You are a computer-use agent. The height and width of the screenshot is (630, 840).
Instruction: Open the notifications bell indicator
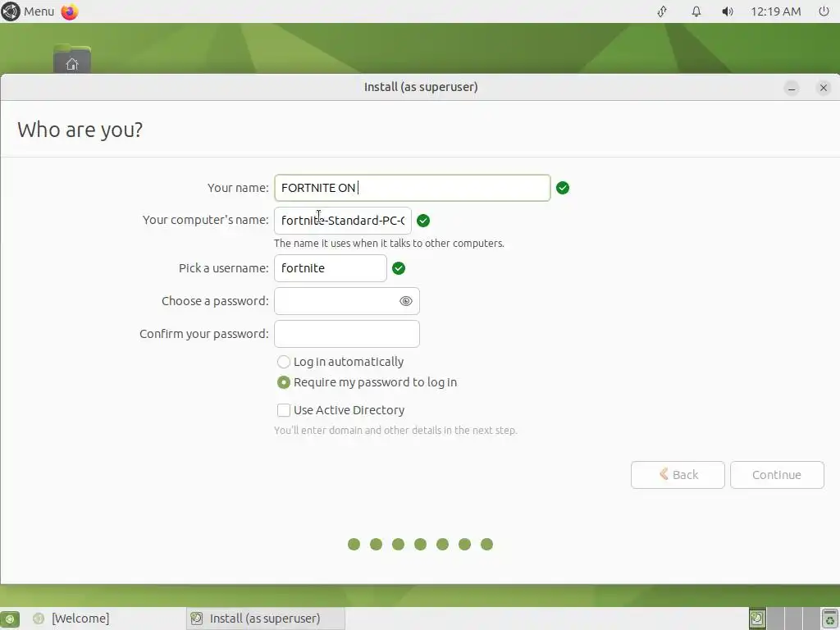696,11
